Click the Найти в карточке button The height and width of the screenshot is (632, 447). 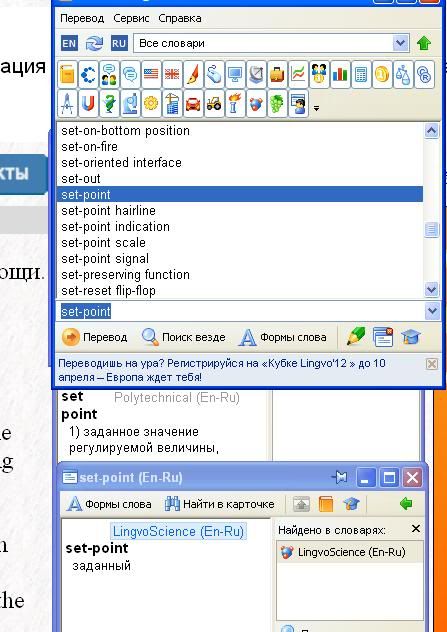click(220, 504)
